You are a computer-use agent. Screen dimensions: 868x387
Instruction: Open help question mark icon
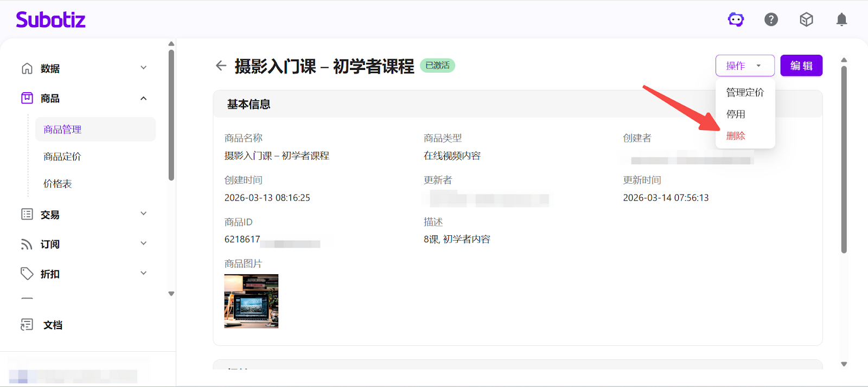(771, 20)
